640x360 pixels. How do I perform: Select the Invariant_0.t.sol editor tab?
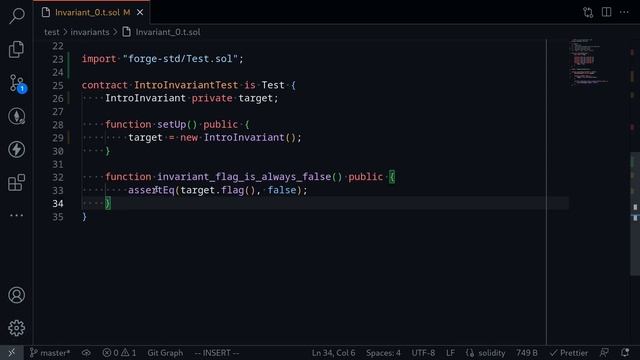pos(91,13)
